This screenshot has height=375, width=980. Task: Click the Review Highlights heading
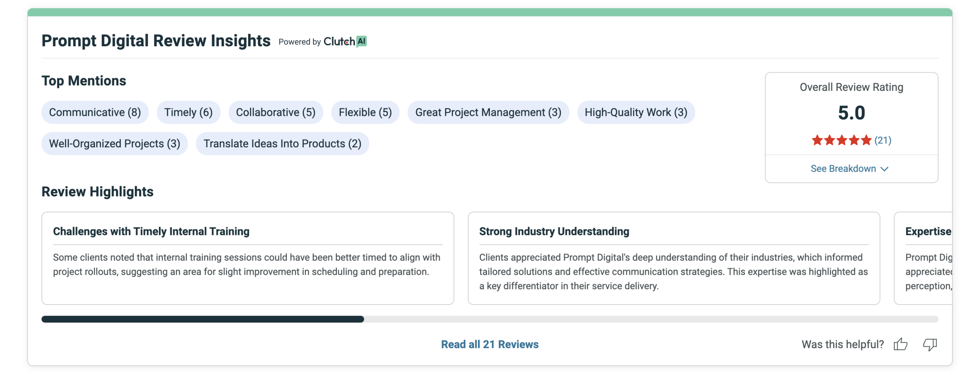tap(98, 192)
